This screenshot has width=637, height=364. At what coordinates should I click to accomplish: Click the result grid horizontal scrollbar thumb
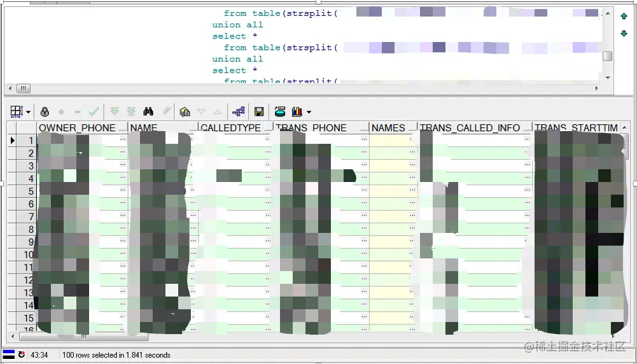coord(84,337)
